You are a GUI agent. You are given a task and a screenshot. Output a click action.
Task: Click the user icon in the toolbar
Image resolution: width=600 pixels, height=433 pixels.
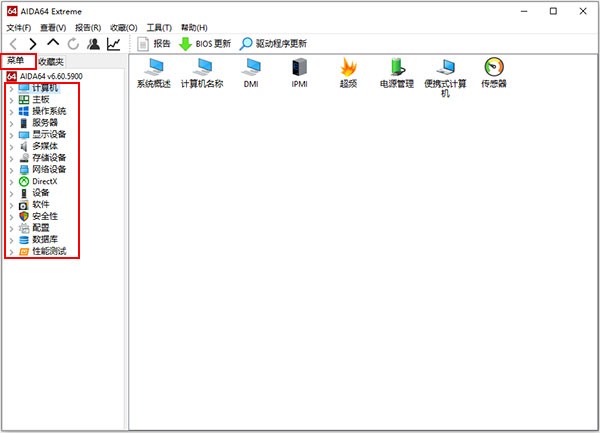tap(94, 44)
